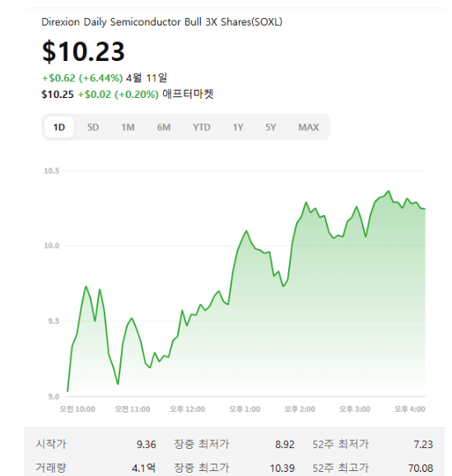Open the YTD chart view
452x476 pixels.
point(202,127)
